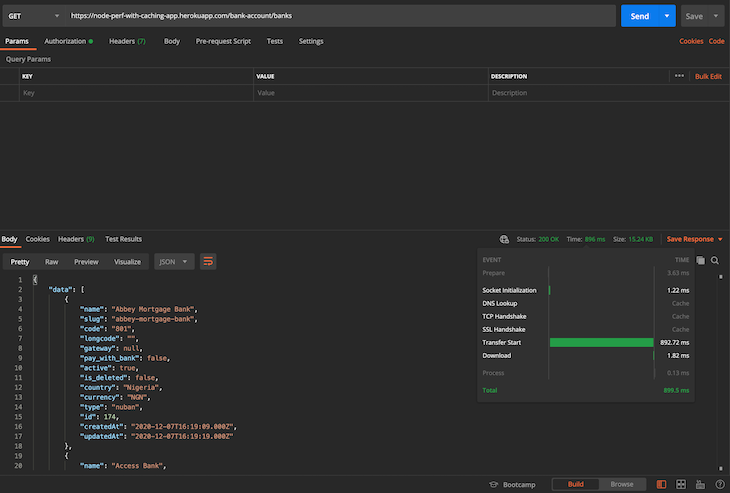Viewport: 730px width, 493px height.
Task: Click the query param Key field
Action: [x=136, y=93]
